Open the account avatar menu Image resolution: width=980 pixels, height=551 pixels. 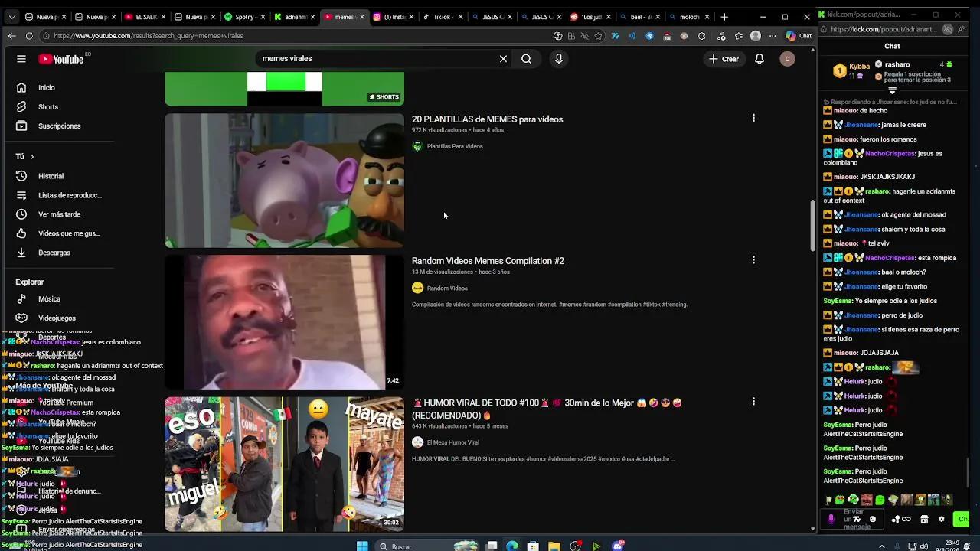(x=787, y=59)
